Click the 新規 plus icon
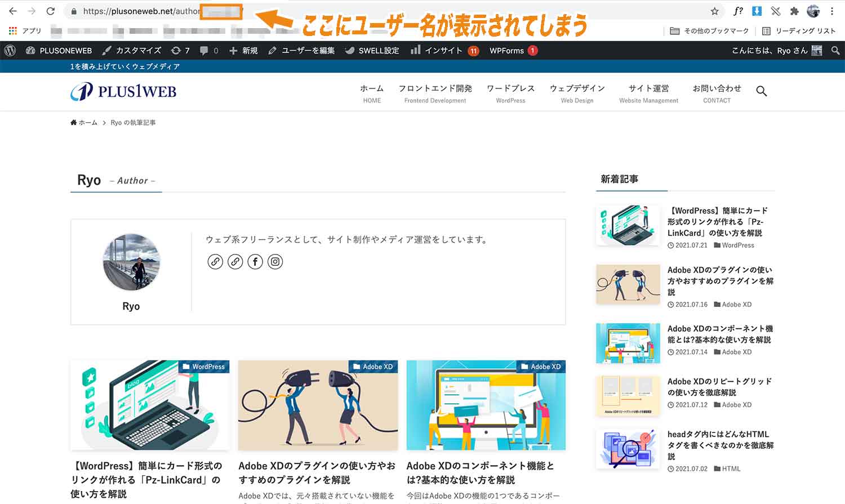 (233, 50)
